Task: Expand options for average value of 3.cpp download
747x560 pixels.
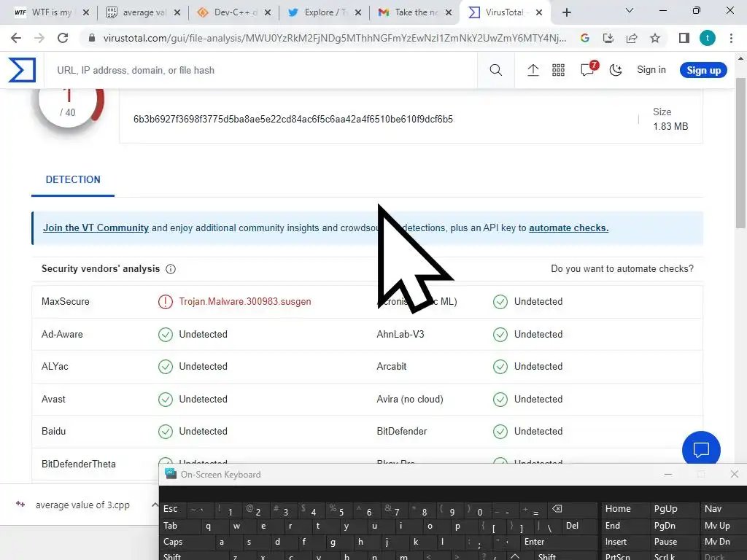Action: [155, 505]
